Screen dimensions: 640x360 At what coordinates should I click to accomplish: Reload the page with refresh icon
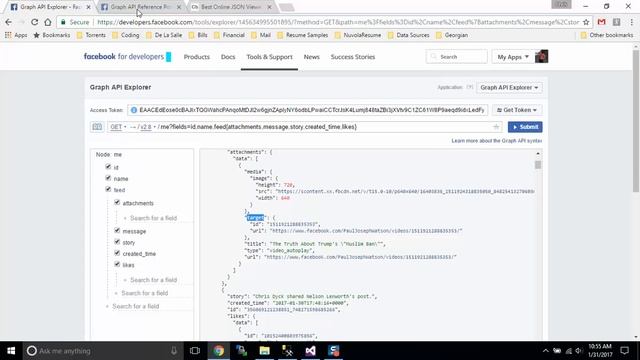34,22
